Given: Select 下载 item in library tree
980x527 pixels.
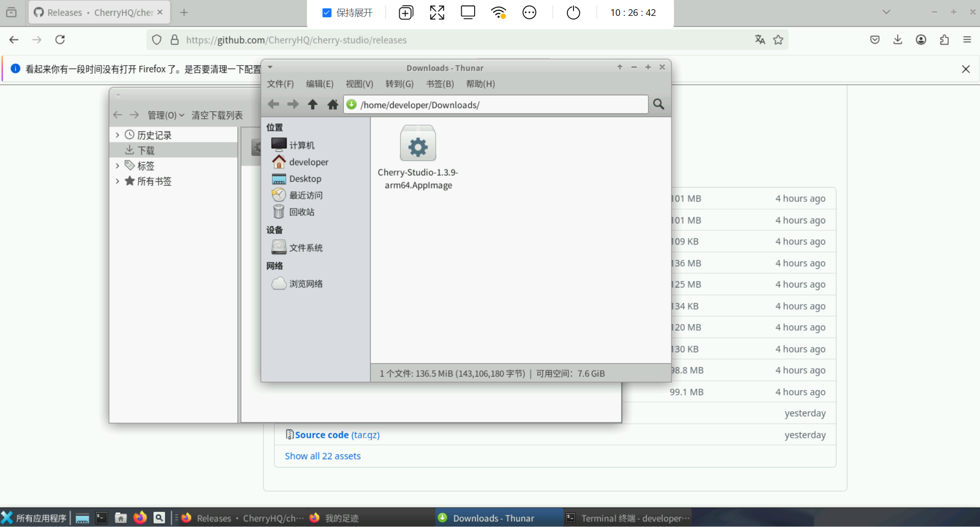Looking at the screenshot, I should (174, 150).
